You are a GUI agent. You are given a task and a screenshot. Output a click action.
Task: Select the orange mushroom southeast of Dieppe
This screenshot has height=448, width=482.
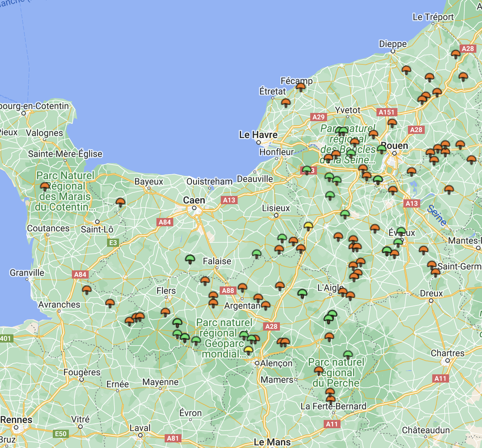click(406, 70)
